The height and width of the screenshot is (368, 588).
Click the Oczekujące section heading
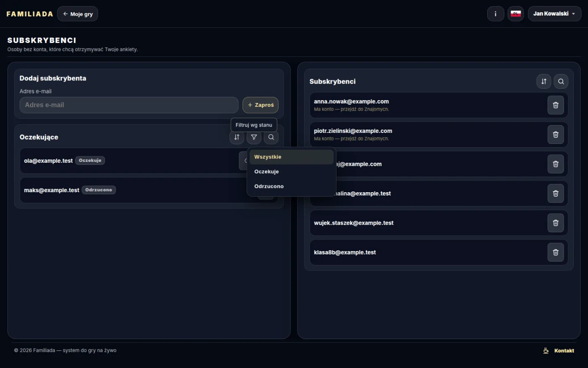click(x=39, y=137)
